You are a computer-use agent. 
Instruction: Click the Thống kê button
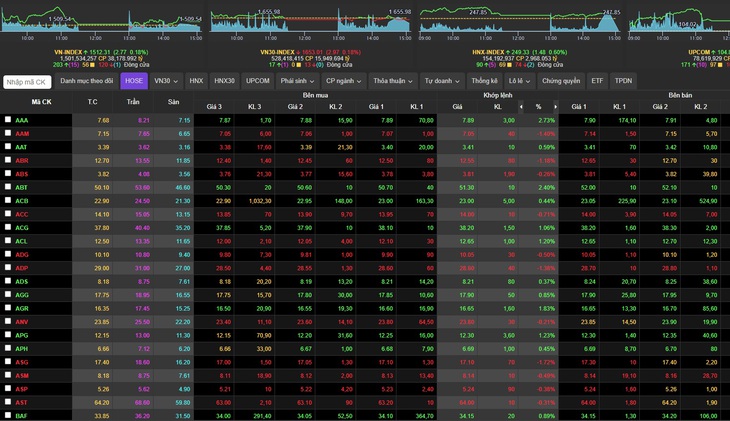click(x=484, y=81)
